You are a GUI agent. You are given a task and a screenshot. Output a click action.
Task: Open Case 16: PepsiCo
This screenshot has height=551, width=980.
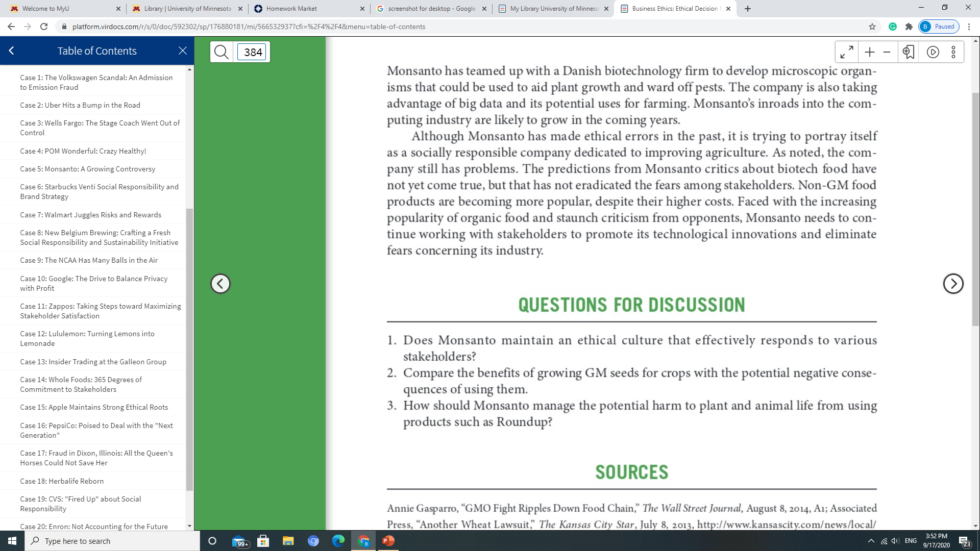pyautogui.click(x=96, y=430)
